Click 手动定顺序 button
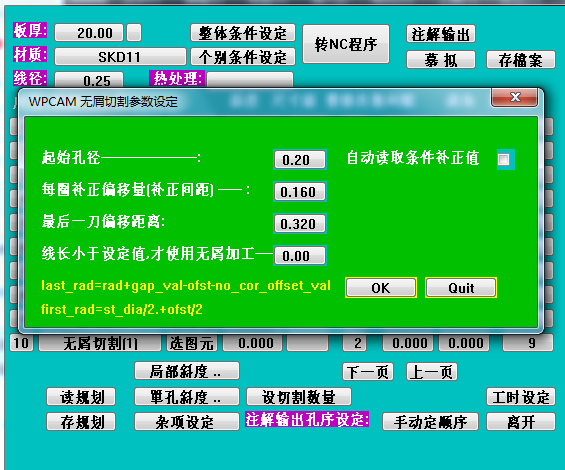The height and width of the screenshot is (470, 565). click(430, 422)
